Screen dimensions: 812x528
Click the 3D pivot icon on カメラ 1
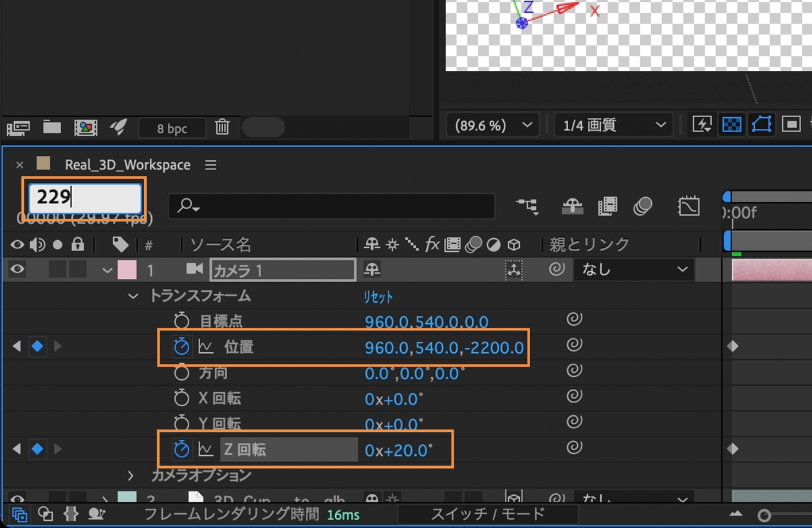[513, 270]
